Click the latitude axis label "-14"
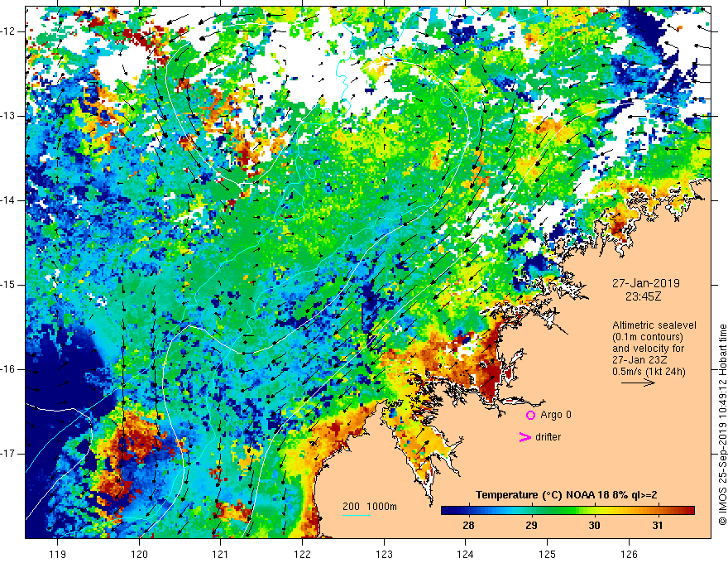The height and width of the screenshot is (563, 728). (x=9, y=200)
